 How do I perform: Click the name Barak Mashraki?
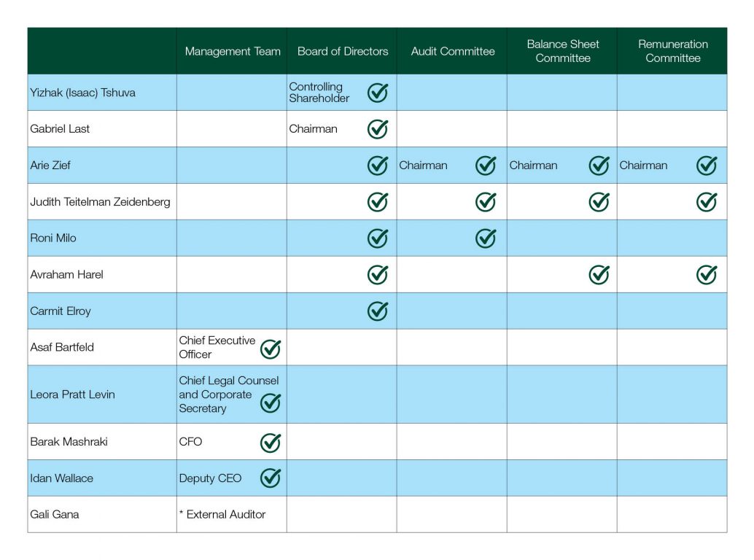[x=69, y=442]
